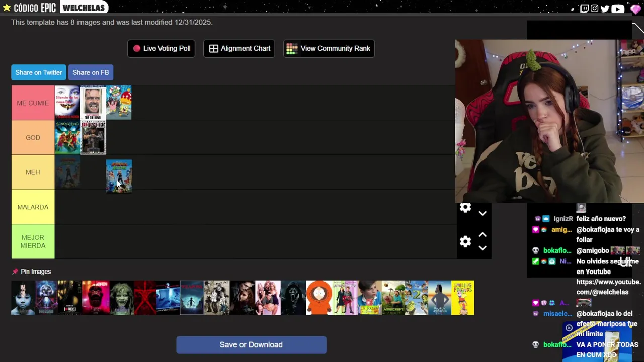Pick the red Blair Witch symbol poster

pyautogui.click(x=145, y=298)
